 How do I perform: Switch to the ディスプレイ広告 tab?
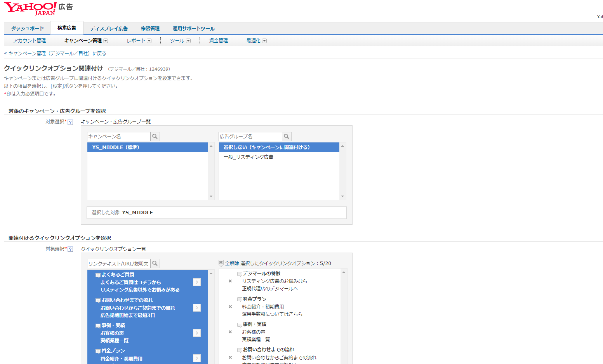(109, 28)
